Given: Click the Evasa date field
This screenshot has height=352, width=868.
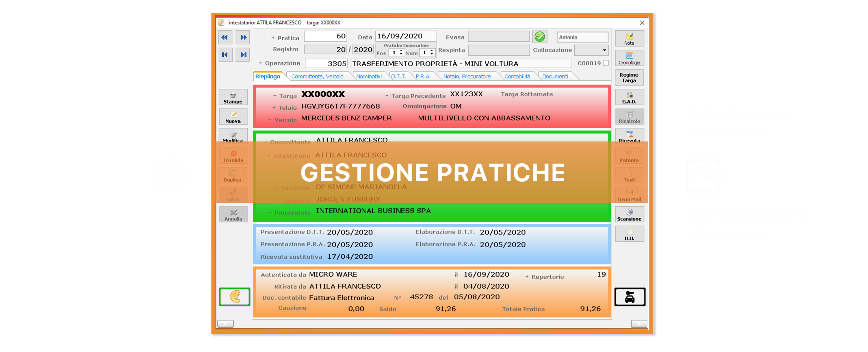Looking at the screenshot, I should pyautogui.click(x=499, y=36).
